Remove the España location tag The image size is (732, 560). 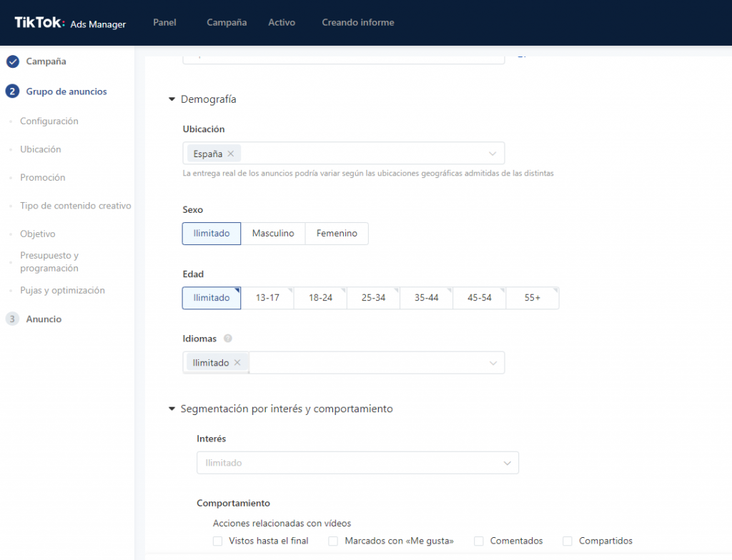(x=231, y=154)
